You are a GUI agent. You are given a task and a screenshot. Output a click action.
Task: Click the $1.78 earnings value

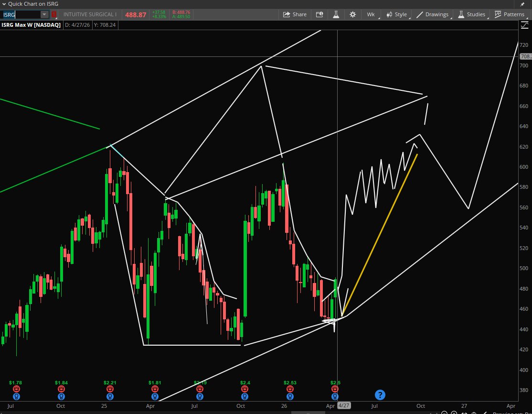pyautogui.click(x=16, y=382)
